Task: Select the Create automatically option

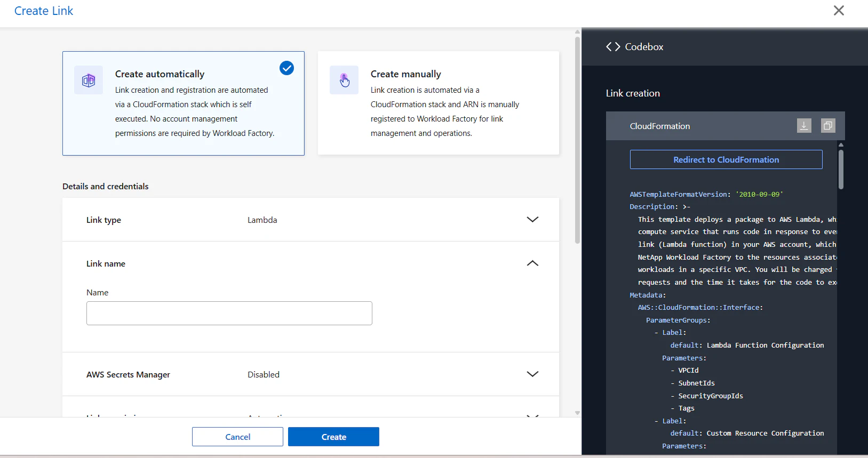Action: [x=184, y=103]
